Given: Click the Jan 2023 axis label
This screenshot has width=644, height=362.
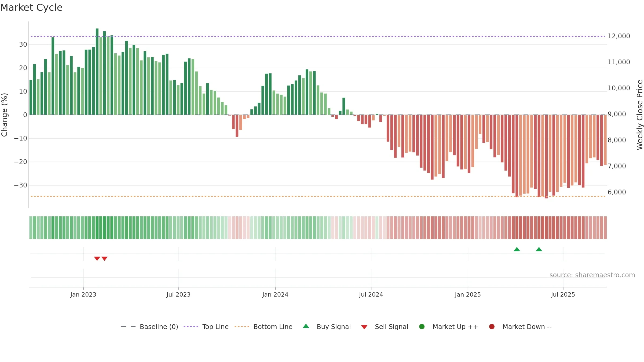Looking at the screenshot, I should coord(83,295).
